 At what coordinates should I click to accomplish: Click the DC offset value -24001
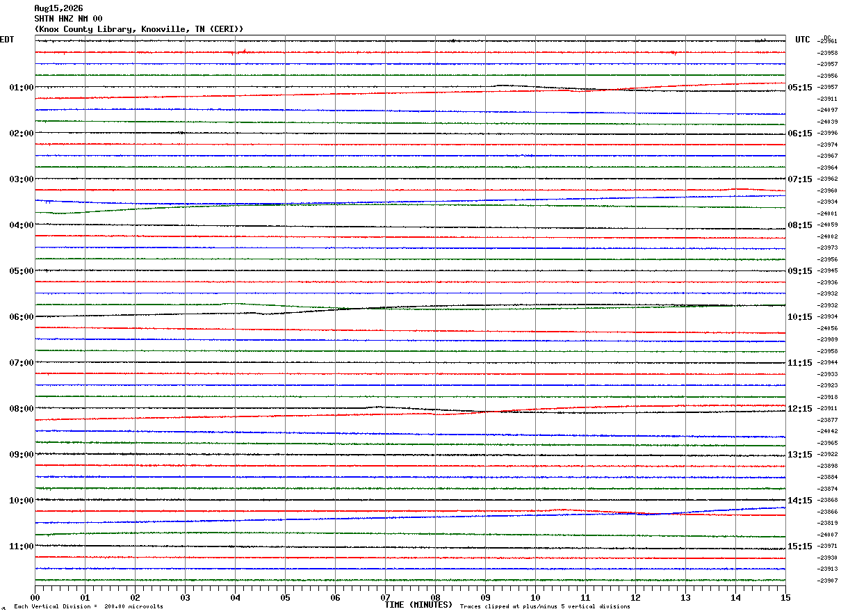point(828,213)
